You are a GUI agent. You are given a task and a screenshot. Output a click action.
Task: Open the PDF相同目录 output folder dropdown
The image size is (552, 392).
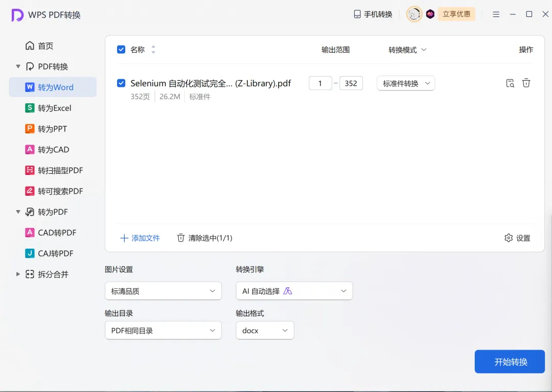point(164,331)
